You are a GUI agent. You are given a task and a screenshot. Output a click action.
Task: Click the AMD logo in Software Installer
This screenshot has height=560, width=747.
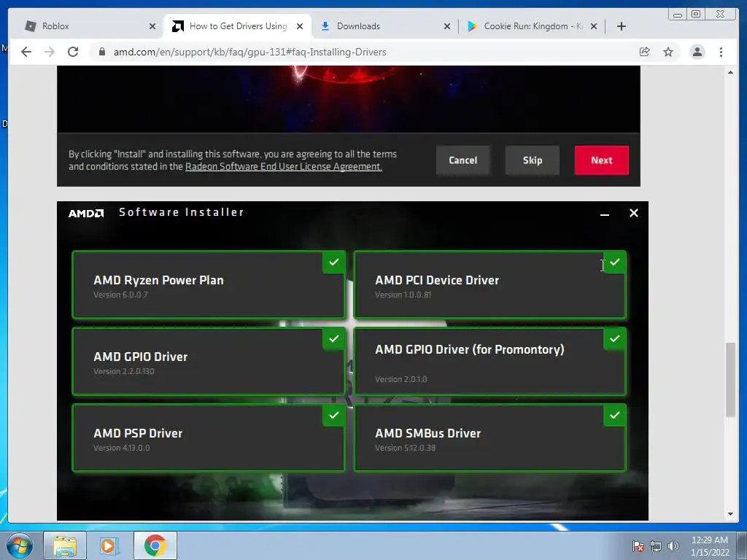point(86,214)
